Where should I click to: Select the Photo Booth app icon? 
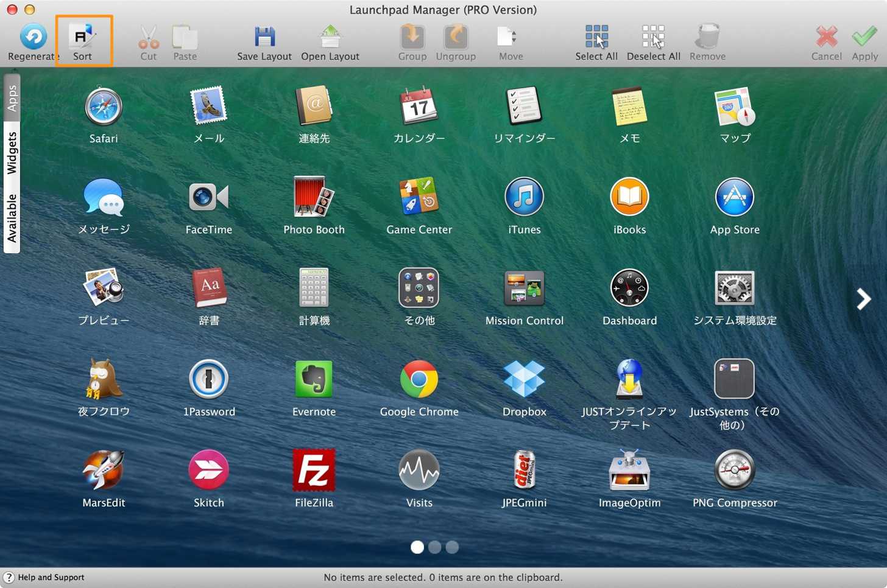314,197
